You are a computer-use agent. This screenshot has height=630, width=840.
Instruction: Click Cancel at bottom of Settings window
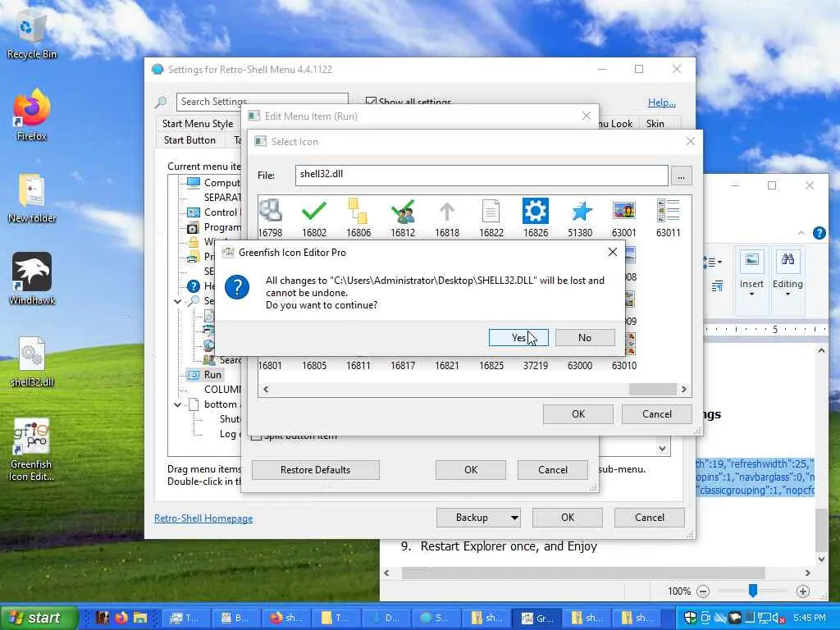pyautogui.click(x=650, y=518)
